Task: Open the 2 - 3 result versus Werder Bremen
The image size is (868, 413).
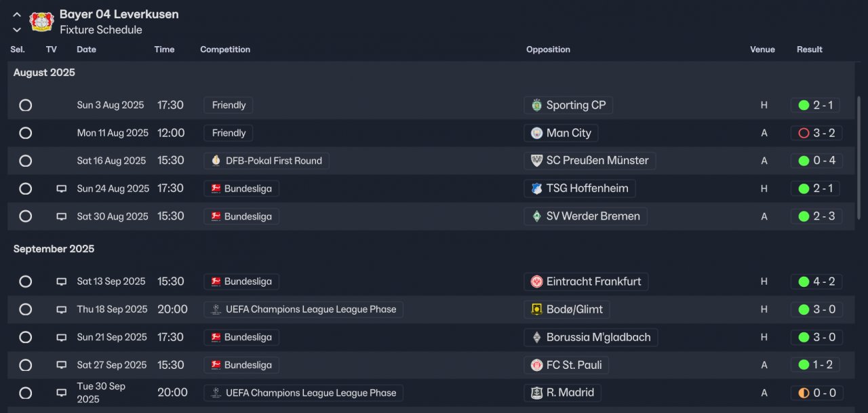Action: coord(816,216)
